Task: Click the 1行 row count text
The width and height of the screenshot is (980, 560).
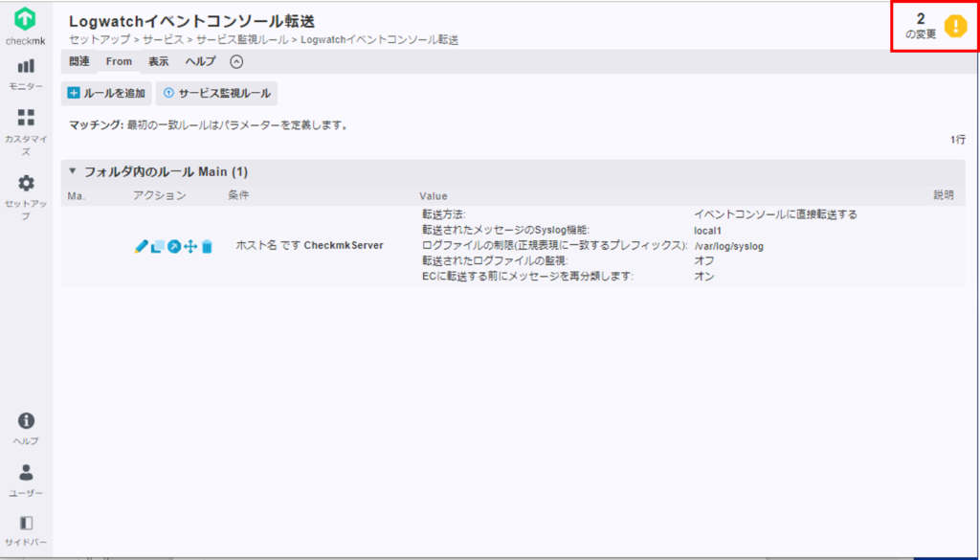Action: [x=957, y=140]
